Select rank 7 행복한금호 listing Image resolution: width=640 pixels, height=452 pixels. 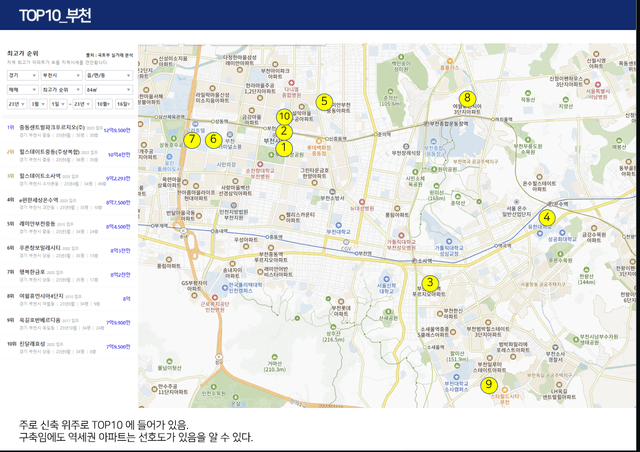tap(69, 275)
